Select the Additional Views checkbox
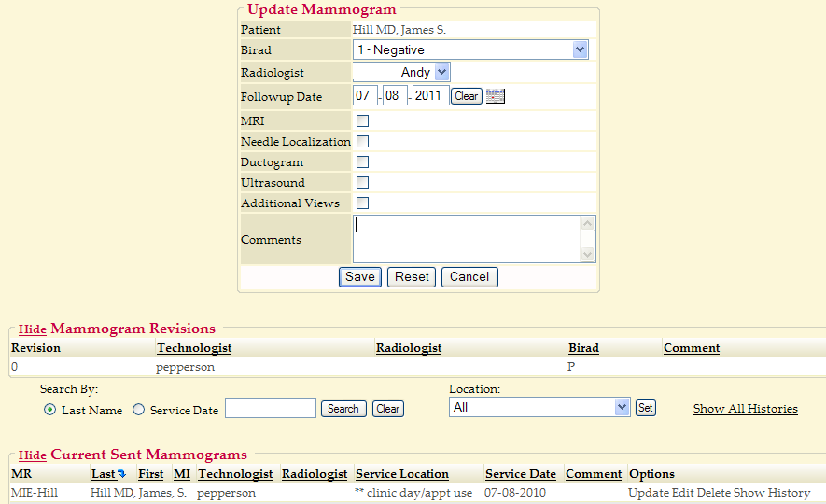826x504 pixels. point(362,203)
